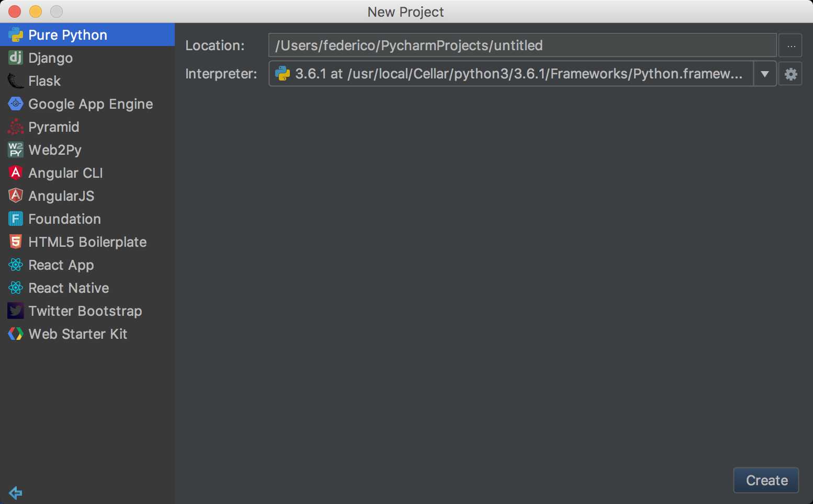Click the Pyramid red icon

16,127
